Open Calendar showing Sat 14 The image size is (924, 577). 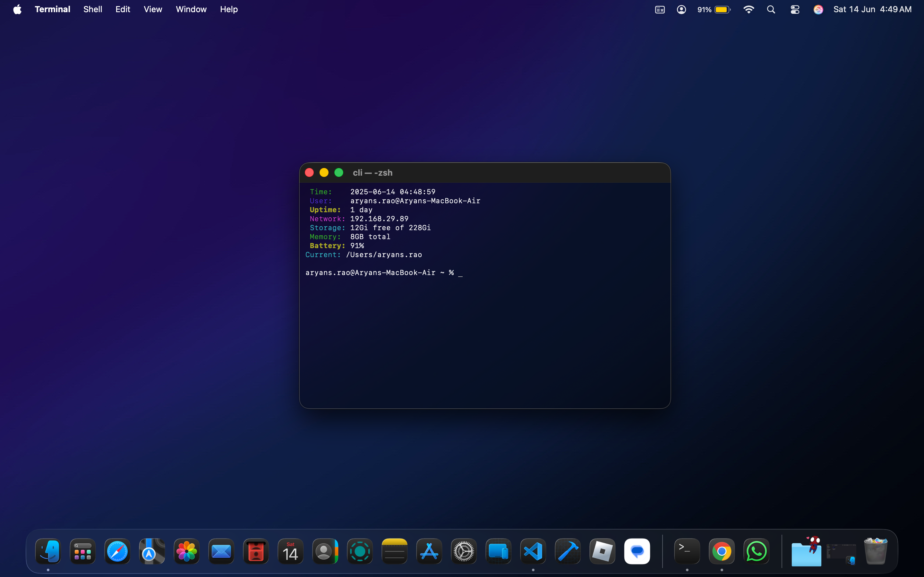pyautogui.click(x=290, y=551)
